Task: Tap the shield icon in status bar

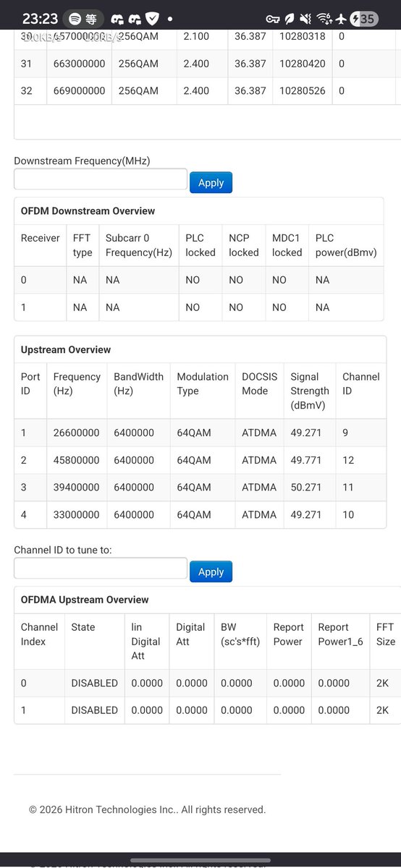Action: [x=152, y=19]
